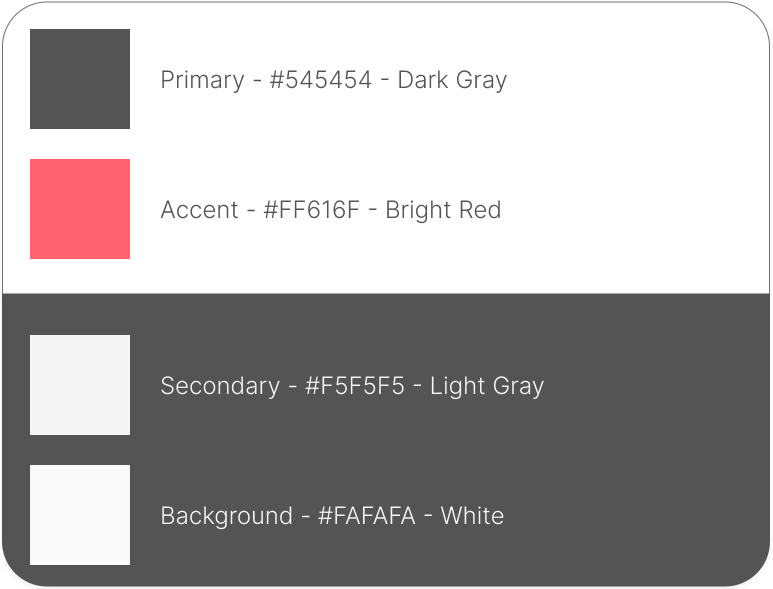Click the color name White after #FAFAFA
The height and width of the screenshot is (589, 773).
[472, 516]
